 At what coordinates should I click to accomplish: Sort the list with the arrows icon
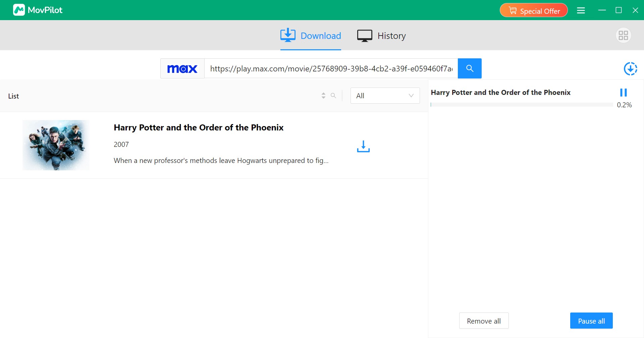[x=323, y=96]
